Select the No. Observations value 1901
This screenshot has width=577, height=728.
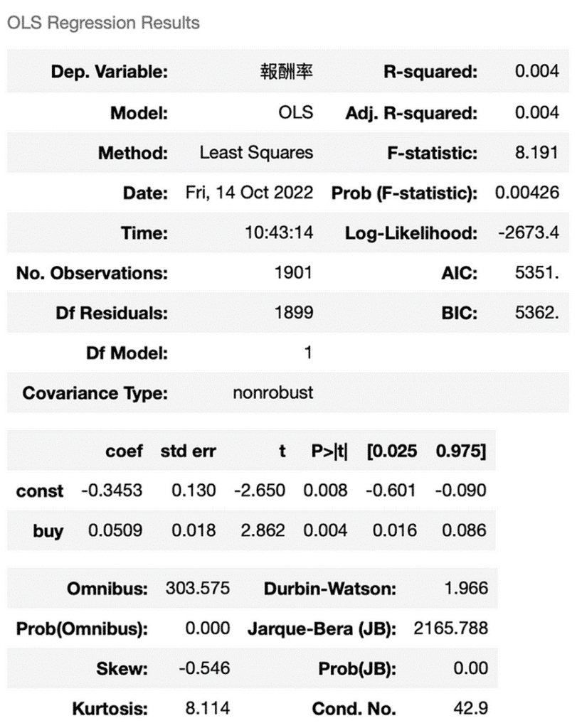point(294,273)
